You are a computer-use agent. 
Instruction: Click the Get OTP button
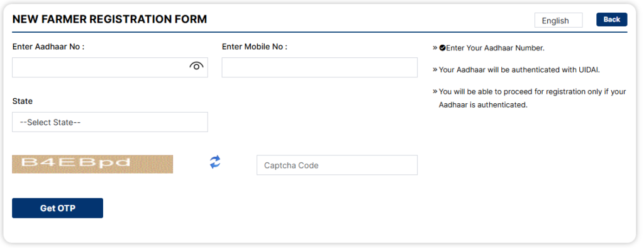(57, 208)
